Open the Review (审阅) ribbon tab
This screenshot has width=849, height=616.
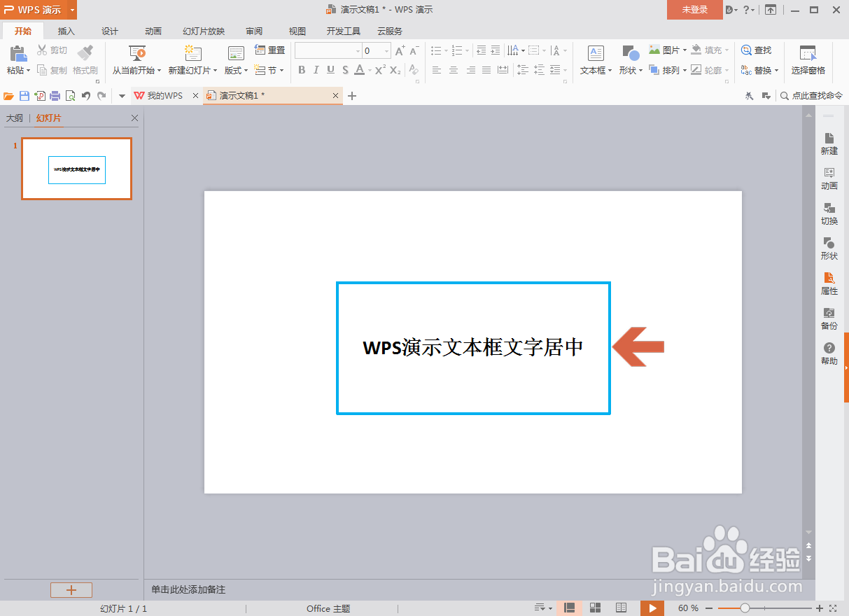click(254, 31)
